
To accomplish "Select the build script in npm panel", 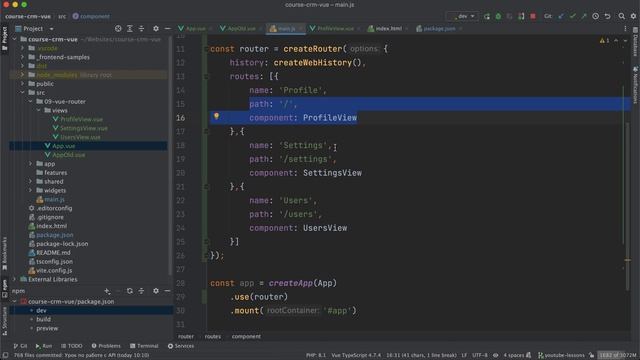I will 44,319.
